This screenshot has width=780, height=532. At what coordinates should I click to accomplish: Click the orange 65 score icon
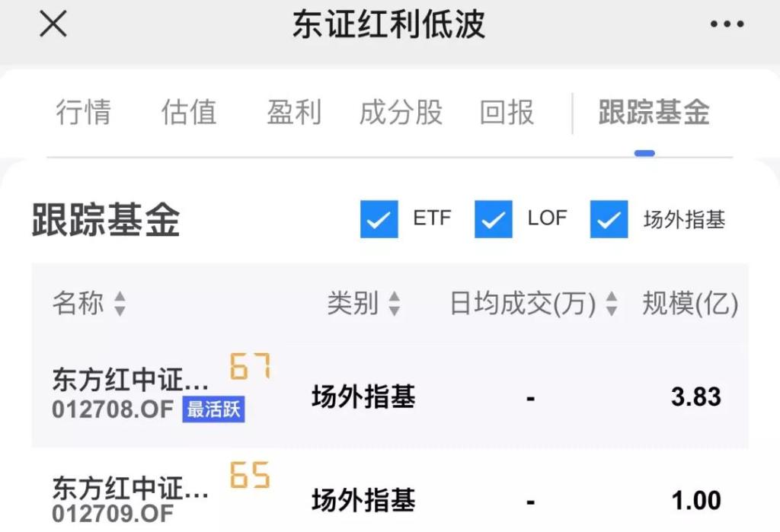click(x=250, y=474)
